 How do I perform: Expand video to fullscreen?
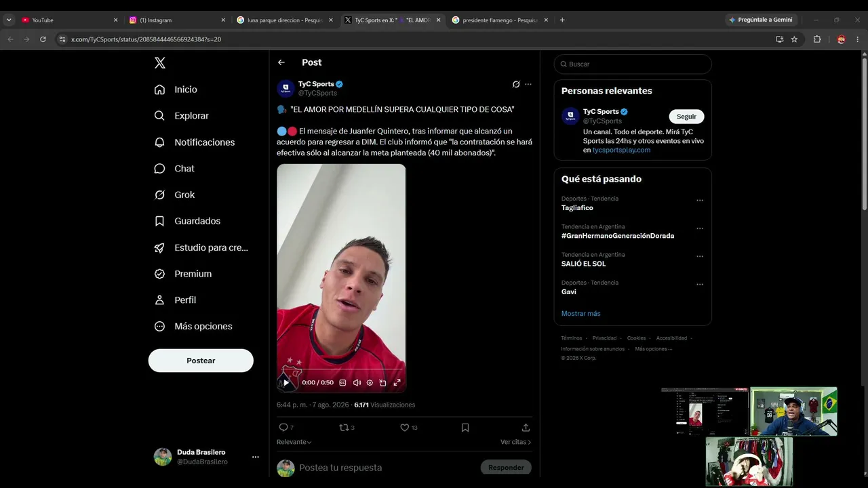pos(397,382)
